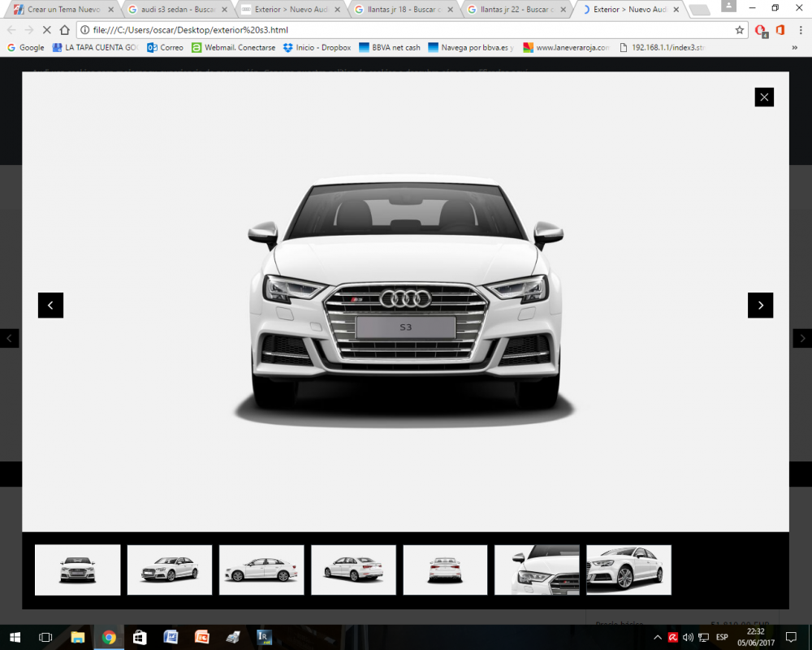Open the scanner/fax taskbar icon
Image resolution: width=812 pixels, height=650 pixels.
[x=233, y=637]
